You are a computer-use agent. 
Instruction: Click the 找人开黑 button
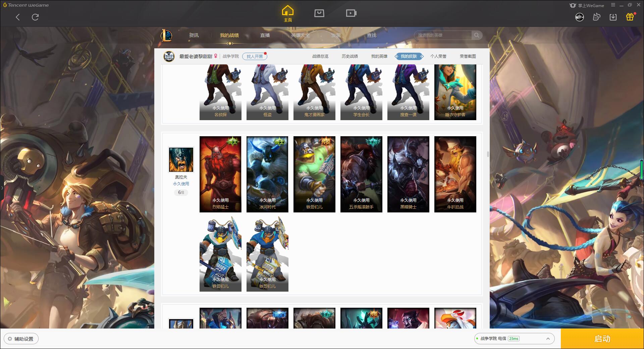click(x=255, y=56)
